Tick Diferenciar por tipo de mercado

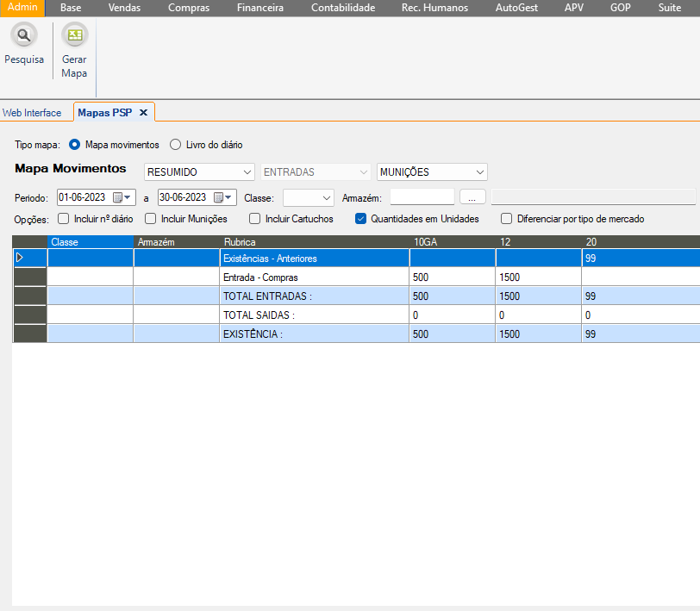[x=507, y=219]
